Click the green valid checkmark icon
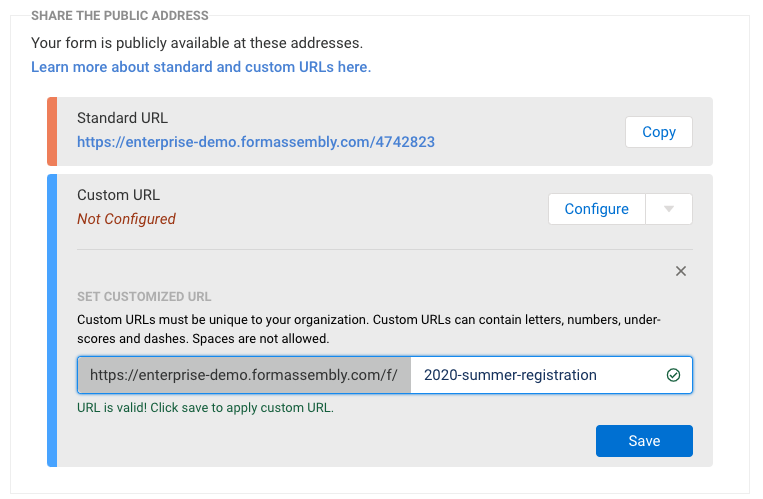763x499 pixels. 673,376
